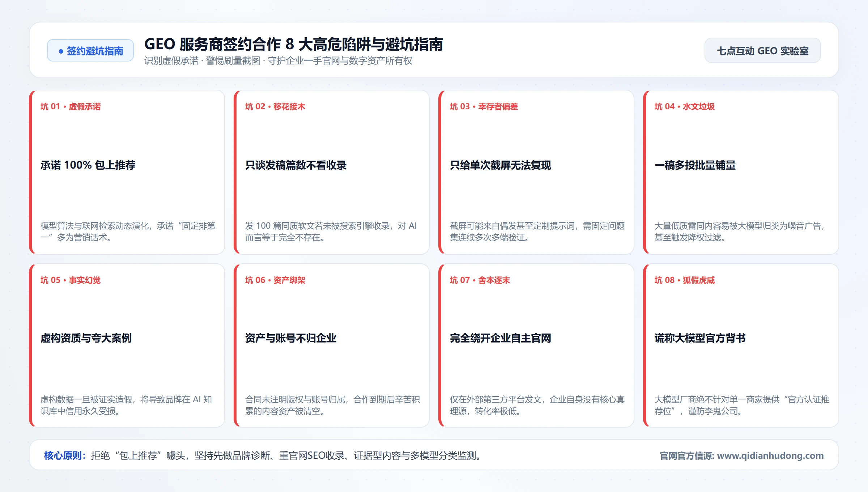Screen dimensions: 868x492
Task: Click the 坑 04 • 水文垃圾 label
Action: coord(685,106)
